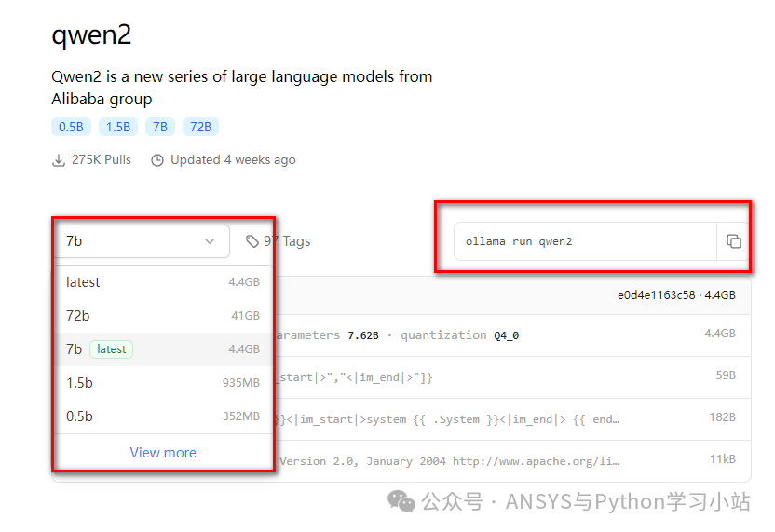Click the 11kB file size value
The height and width of the screenshot is (532, 775).
pyautogui.click(x=723, y=458)
